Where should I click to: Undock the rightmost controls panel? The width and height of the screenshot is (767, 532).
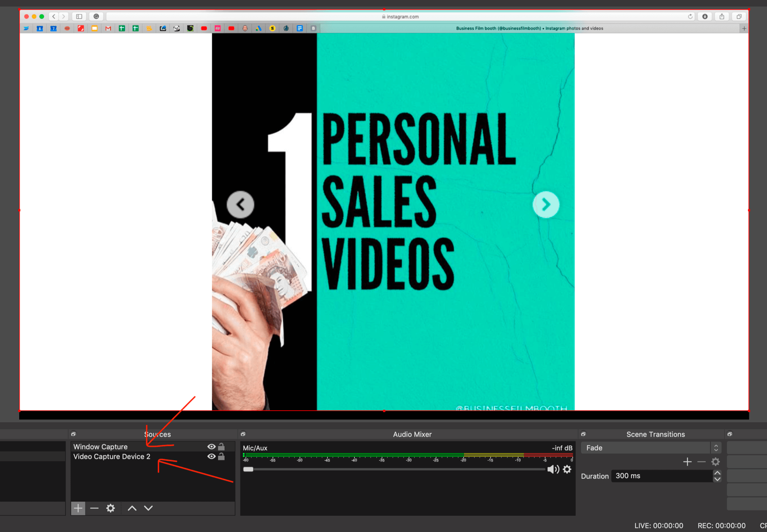tap(730, 434)
